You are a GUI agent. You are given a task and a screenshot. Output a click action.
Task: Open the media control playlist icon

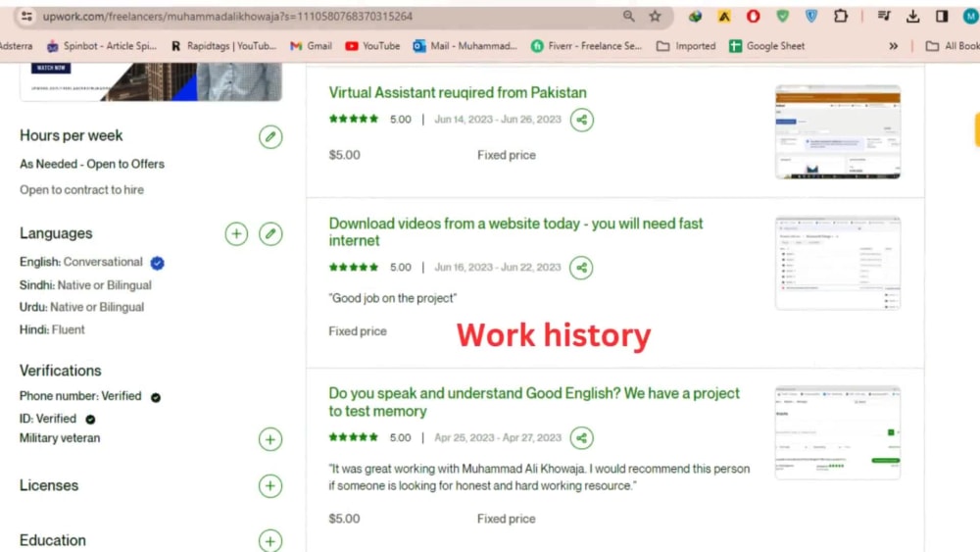tap(884, 17)
